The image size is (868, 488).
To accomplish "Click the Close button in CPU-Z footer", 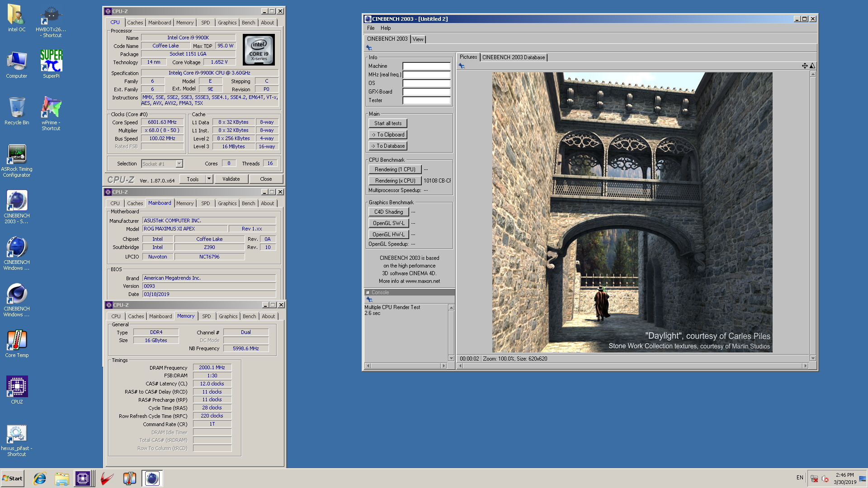I will click(x=266, y=179).
